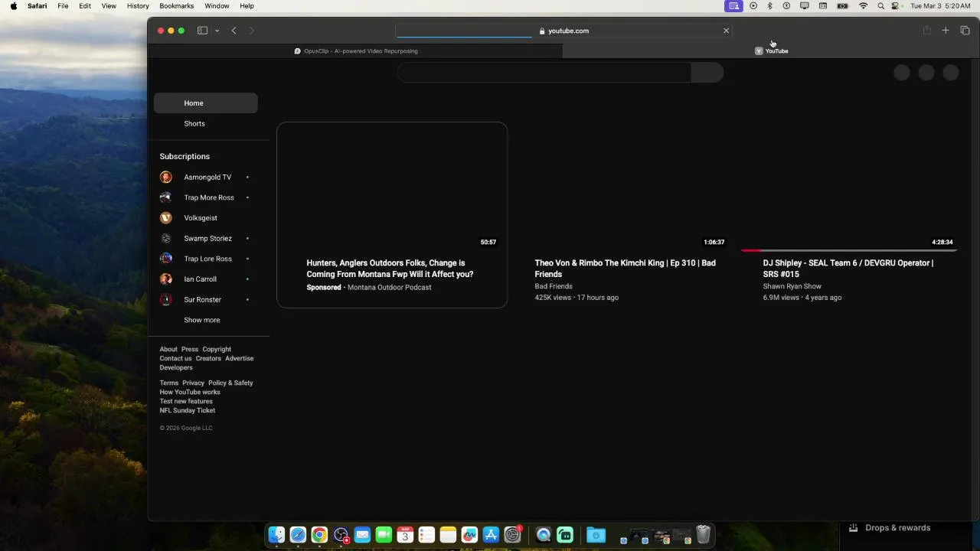The height and width of the screenshot is (551, 980).
Task: Open Ian Carroll channel in sidebar
Action: pos(205,279)
